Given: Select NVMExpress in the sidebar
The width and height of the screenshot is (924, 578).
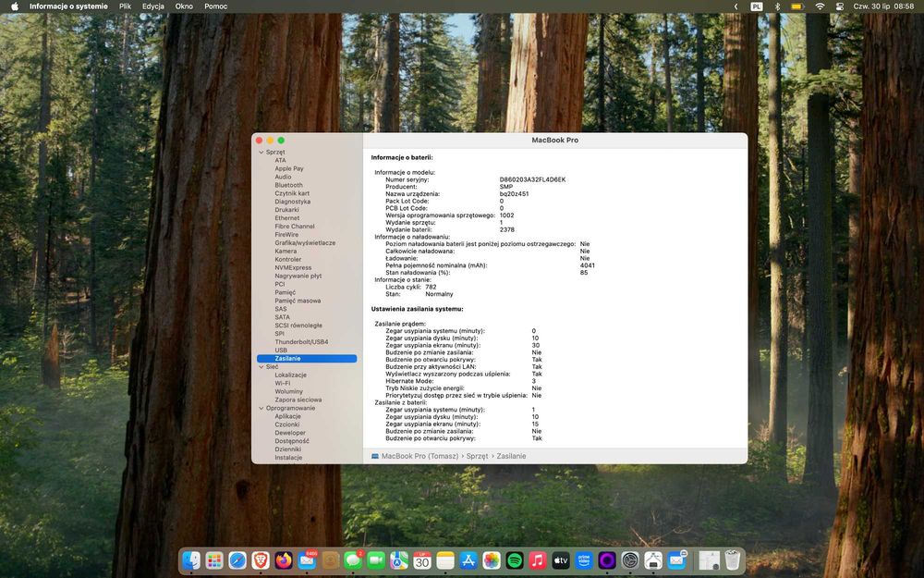Looking at the screenshot, I should [x=293, y=268].
